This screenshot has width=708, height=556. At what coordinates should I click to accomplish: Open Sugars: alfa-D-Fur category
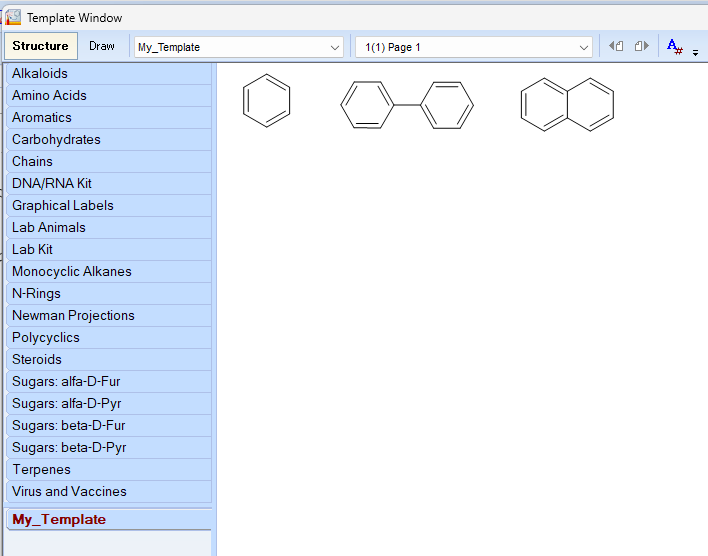(x=109, y=381)
